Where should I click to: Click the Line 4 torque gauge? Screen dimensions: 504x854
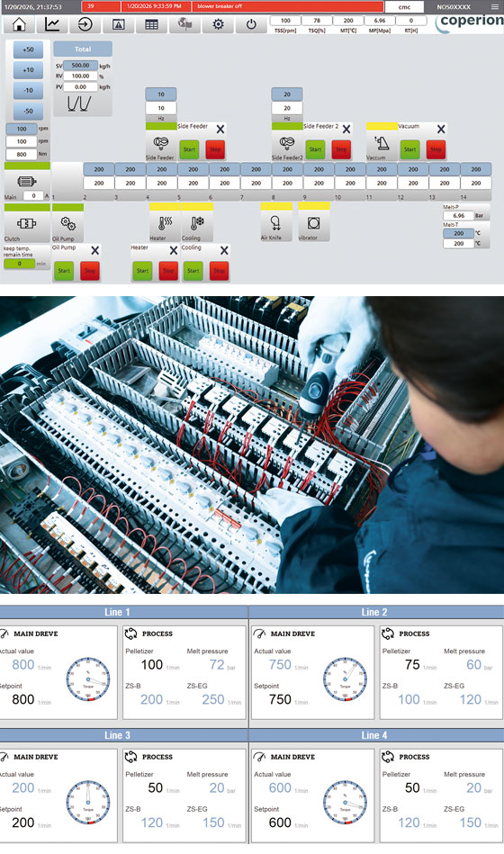coord(345,803)
